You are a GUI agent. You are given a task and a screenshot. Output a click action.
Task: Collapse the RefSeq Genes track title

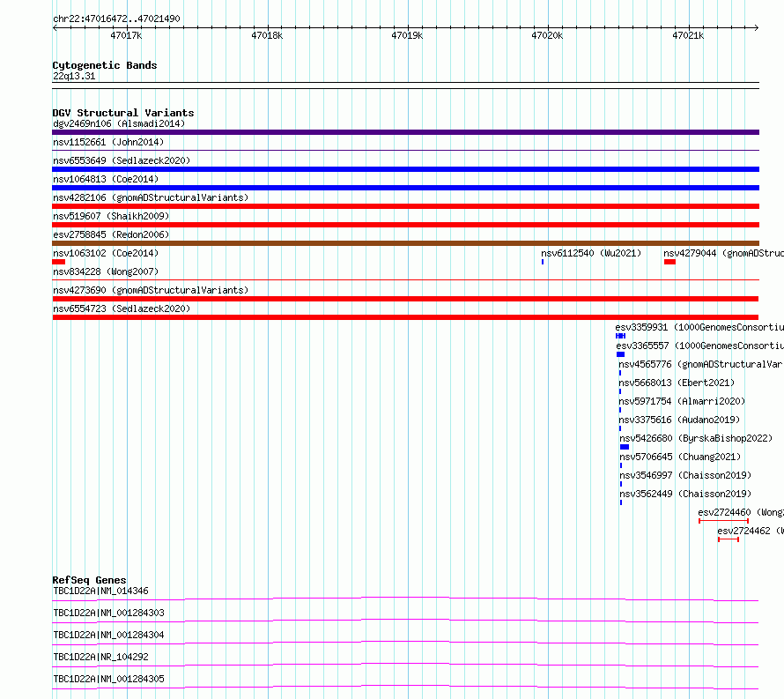(89, 580)
